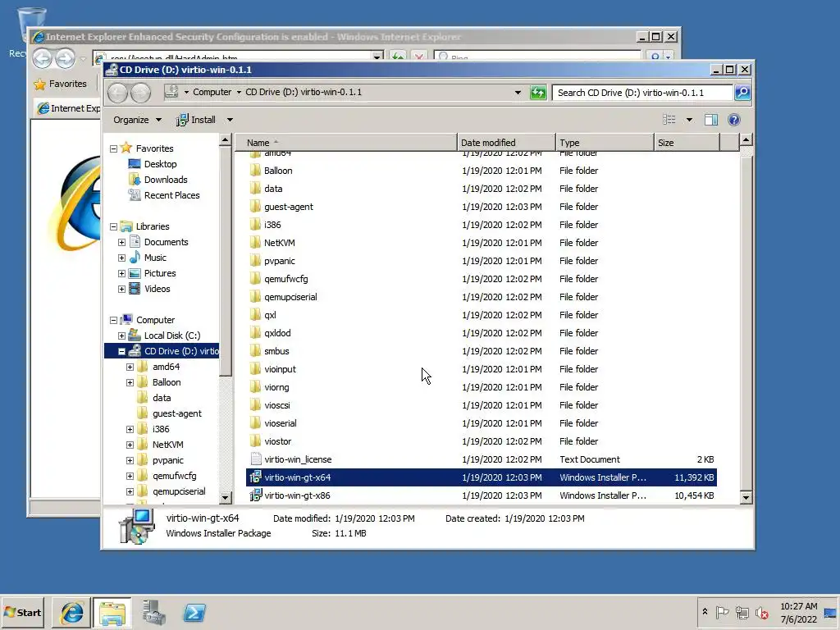Click the Back arrow in Explorer window

(x=117, y=93)
